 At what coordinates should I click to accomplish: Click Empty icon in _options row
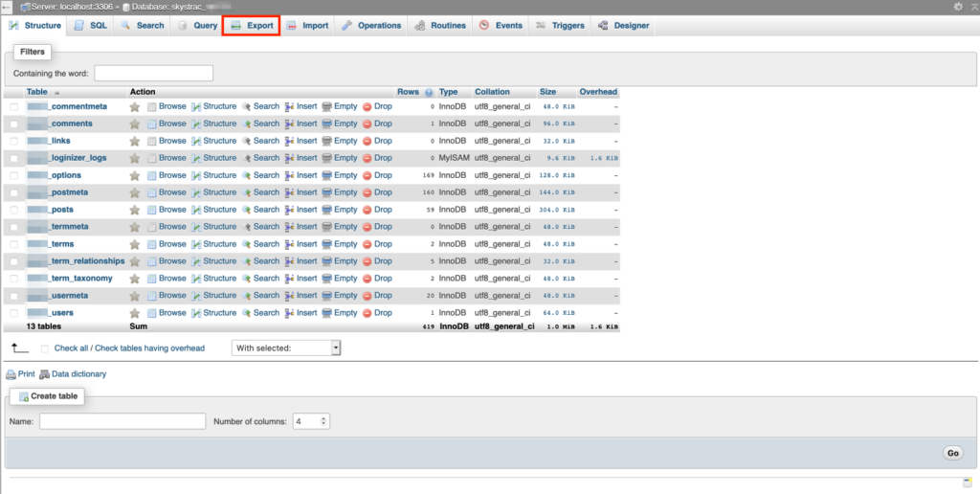tap(326, 175)
